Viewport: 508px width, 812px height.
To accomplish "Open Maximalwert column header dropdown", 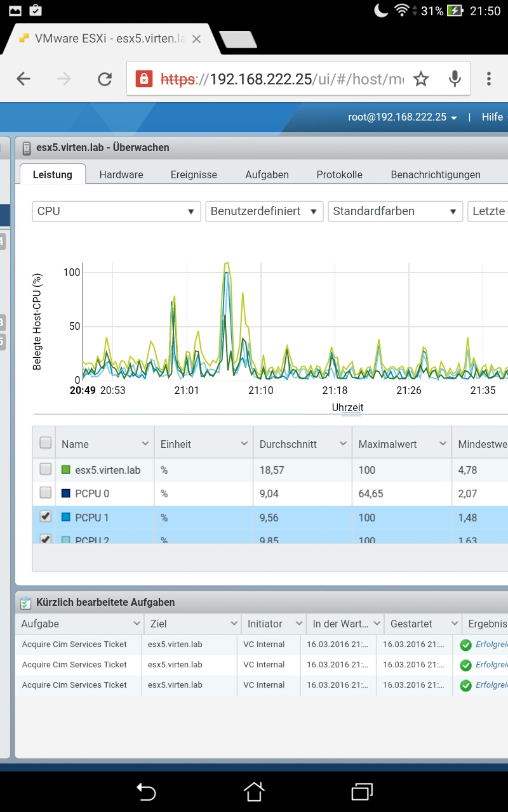I will [442, 444].
